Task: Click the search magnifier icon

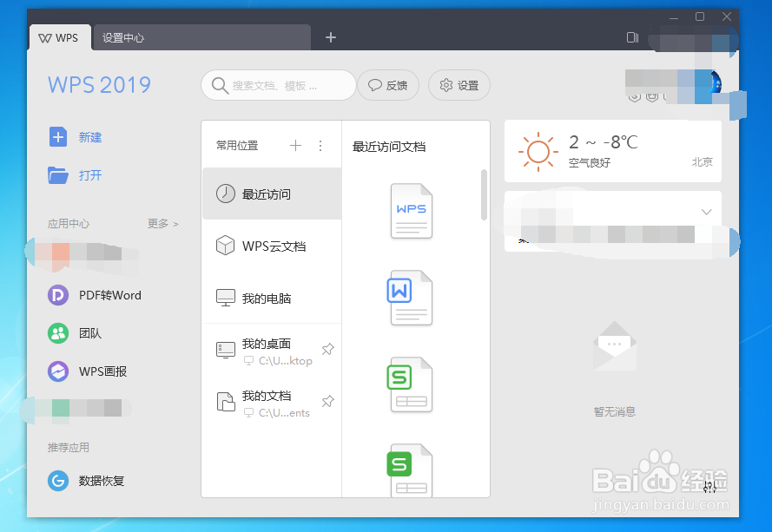Action: coord(220,86)
